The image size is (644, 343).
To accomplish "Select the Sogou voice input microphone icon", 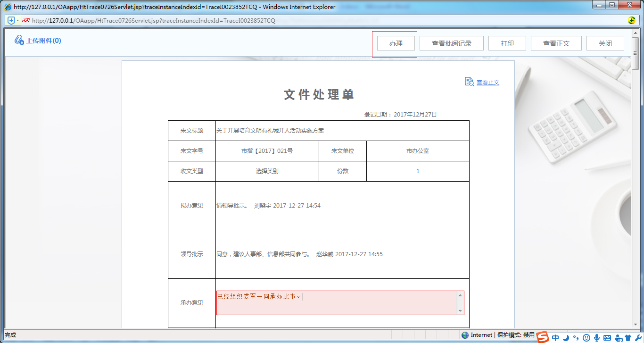I will pos(597,337).
